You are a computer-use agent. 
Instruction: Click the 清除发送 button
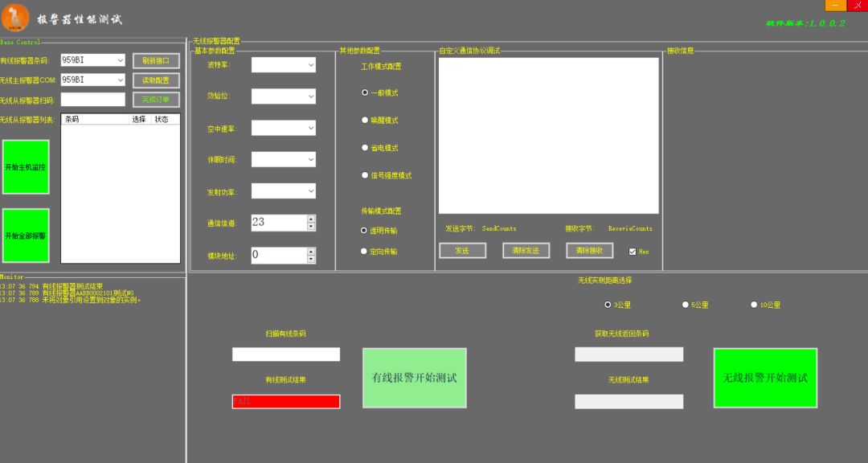click(526, 251)
